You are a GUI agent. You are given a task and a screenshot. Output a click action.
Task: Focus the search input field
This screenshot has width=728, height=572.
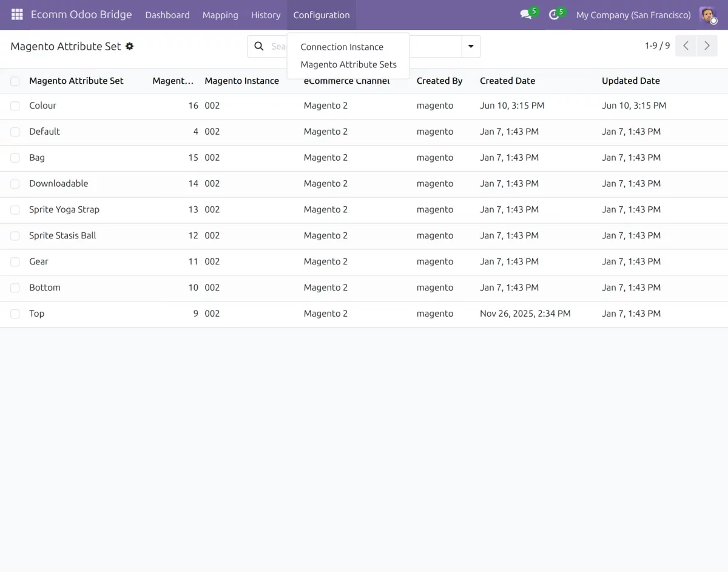point(279,46)
